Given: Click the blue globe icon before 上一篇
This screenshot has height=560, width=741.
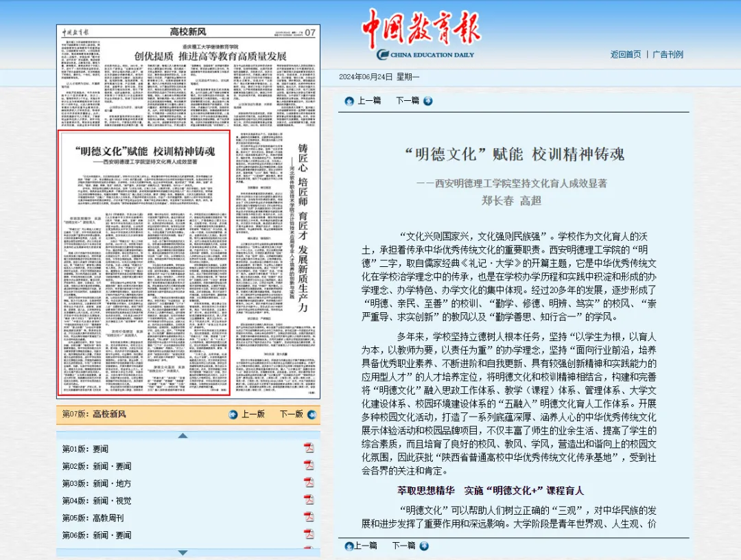Looking at the screenshot, I should coord(350,101).
